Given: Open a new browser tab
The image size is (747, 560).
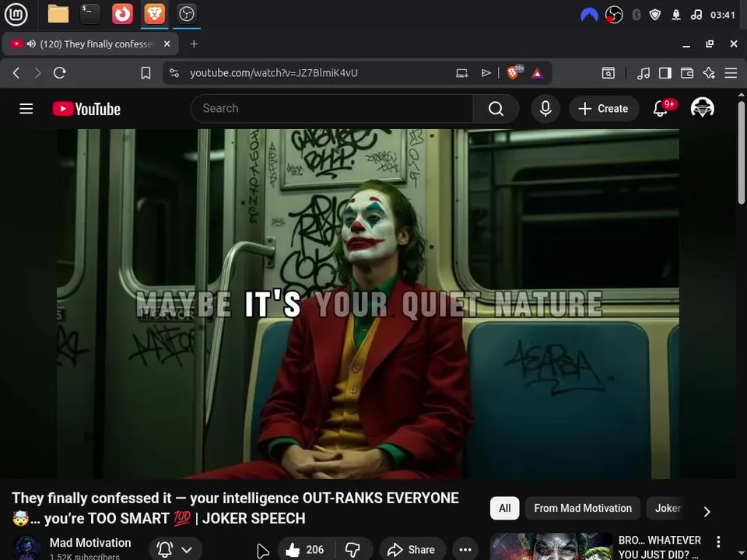Looking at the screenshot, I should (194, 44).
